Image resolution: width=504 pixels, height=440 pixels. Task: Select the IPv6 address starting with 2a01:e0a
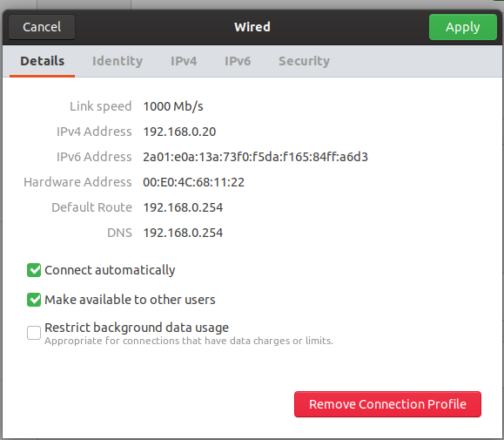255,157
